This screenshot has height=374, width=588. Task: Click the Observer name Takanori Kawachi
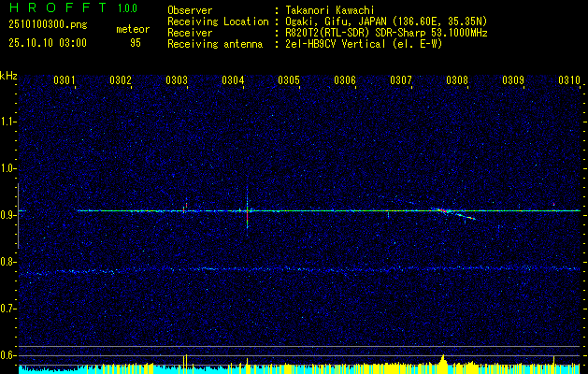pyautogui.click(x=329, y=10)
